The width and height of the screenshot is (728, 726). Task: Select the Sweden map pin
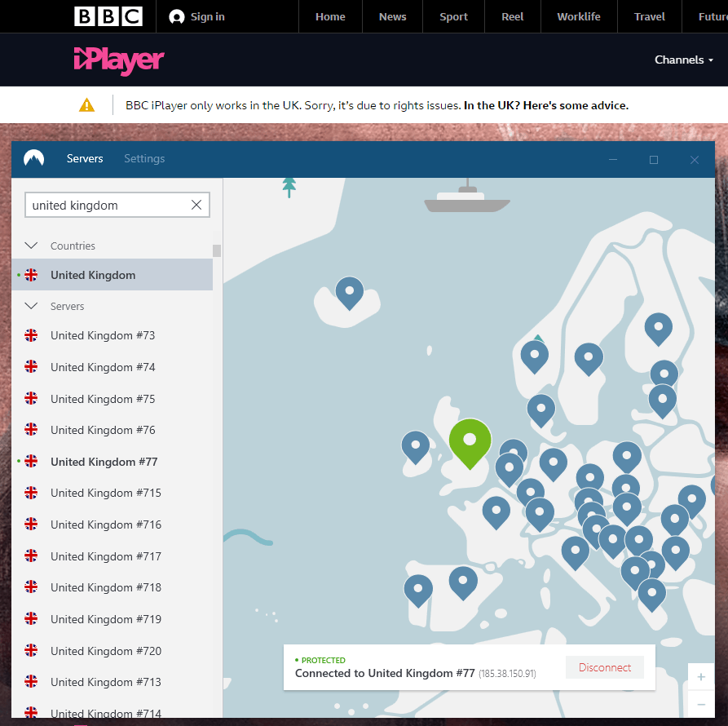pyautogui.click(x=589, y=359)
